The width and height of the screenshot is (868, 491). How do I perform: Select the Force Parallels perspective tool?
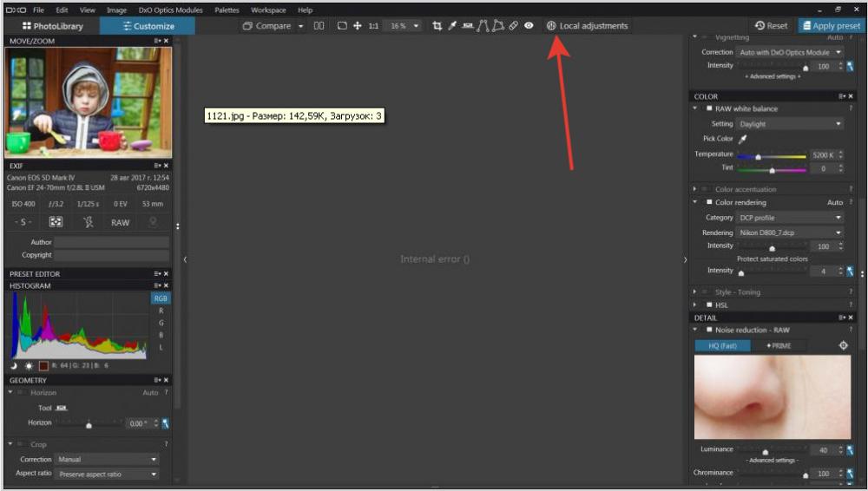483,25
